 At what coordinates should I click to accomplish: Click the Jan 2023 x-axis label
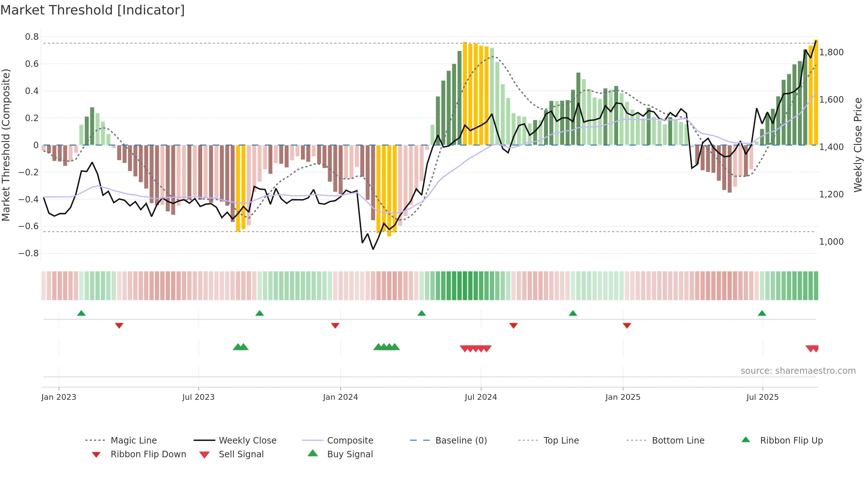(x=59, y=397)
